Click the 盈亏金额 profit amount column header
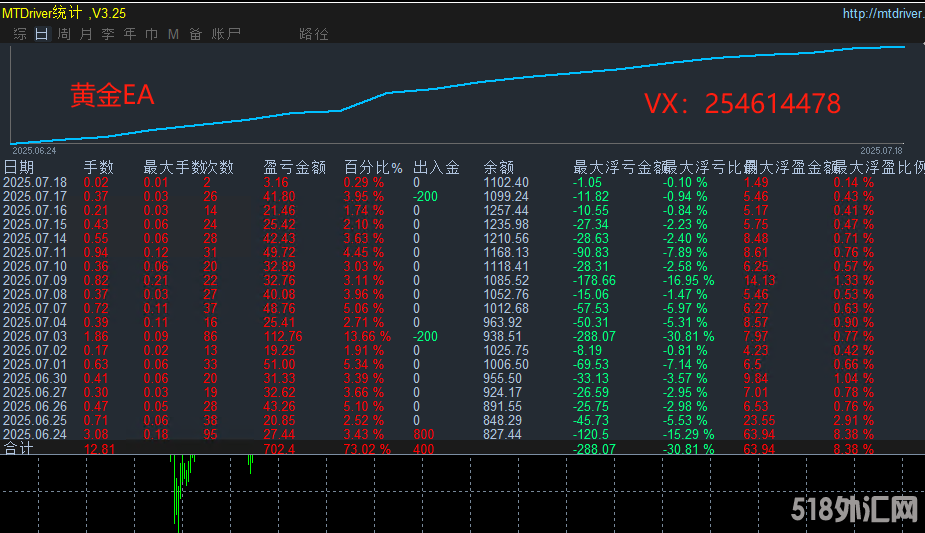Image resolution: width=925 pixels, height=533 pixels. point(294,167)
